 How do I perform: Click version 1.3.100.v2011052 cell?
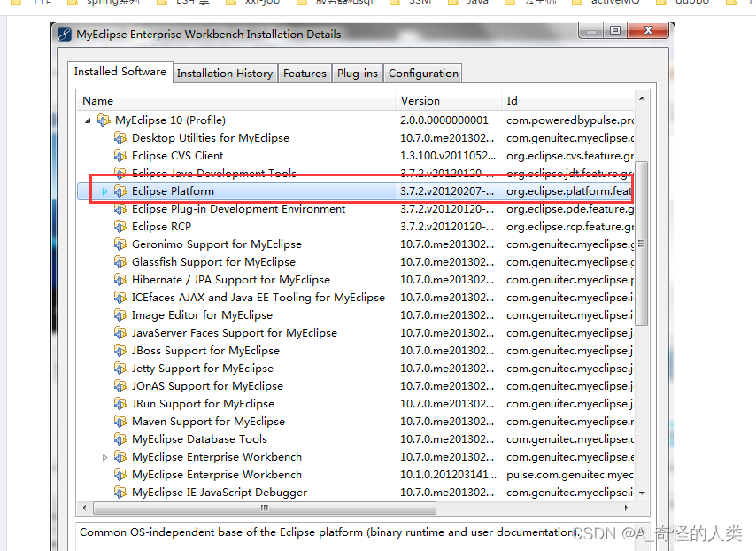pyautogui.click(x=447, y=155)
